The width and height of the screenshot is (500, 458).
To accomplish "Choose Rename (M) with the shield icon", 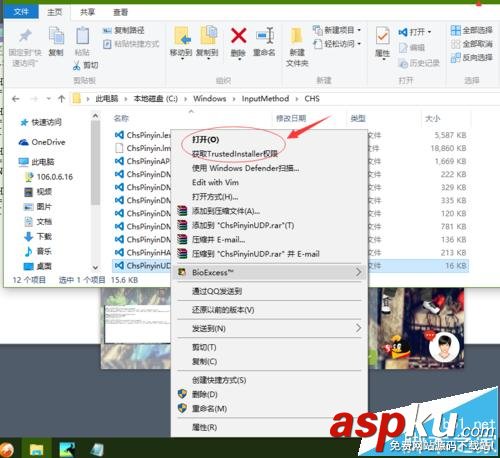I will [209, 409].
